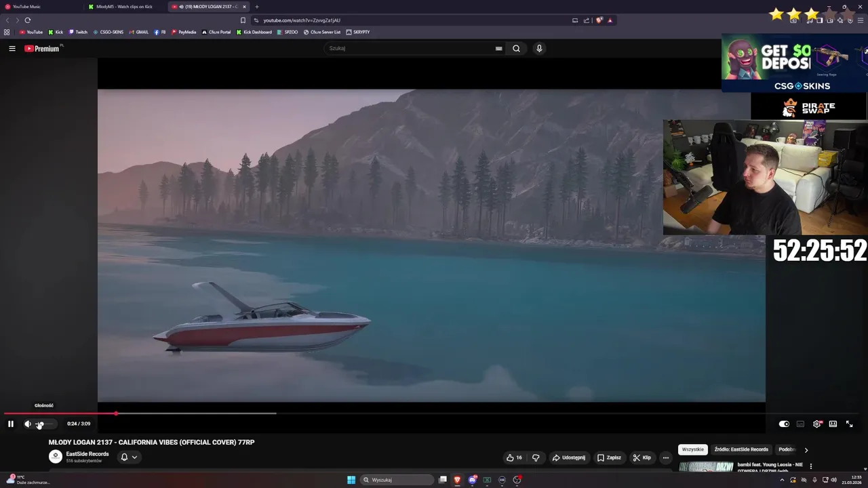Go to YouTube Premium home logo
868x488 pixels.
coord(42,48)
